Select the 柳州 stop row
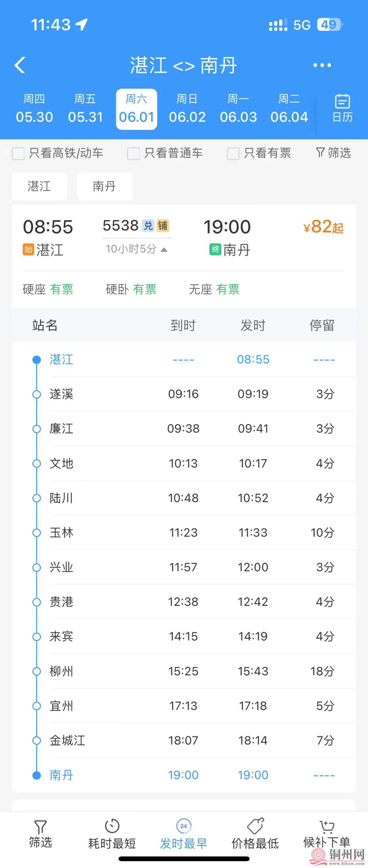The height and width of the screenshot is (868, 368). click(184, 671)
